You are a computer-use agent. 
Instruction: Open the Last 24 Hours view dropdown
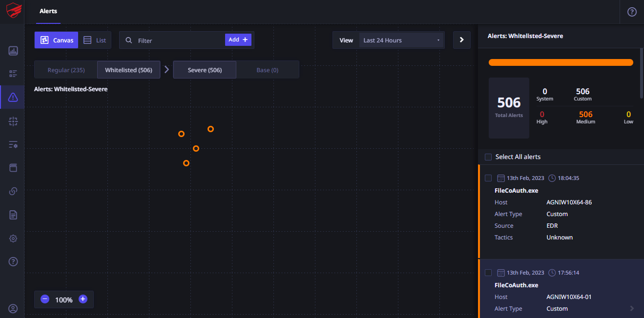coord(401,40)
